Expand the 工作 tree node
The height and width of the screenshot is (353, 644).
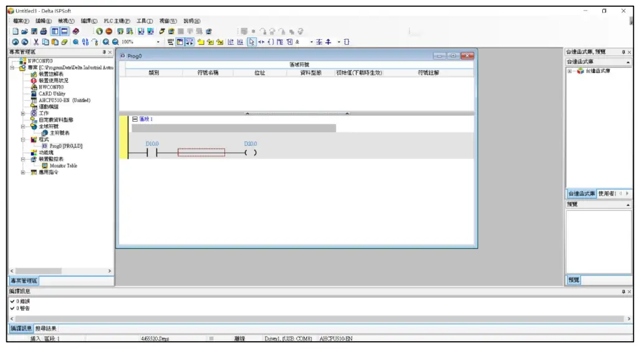tap(23, 114)
